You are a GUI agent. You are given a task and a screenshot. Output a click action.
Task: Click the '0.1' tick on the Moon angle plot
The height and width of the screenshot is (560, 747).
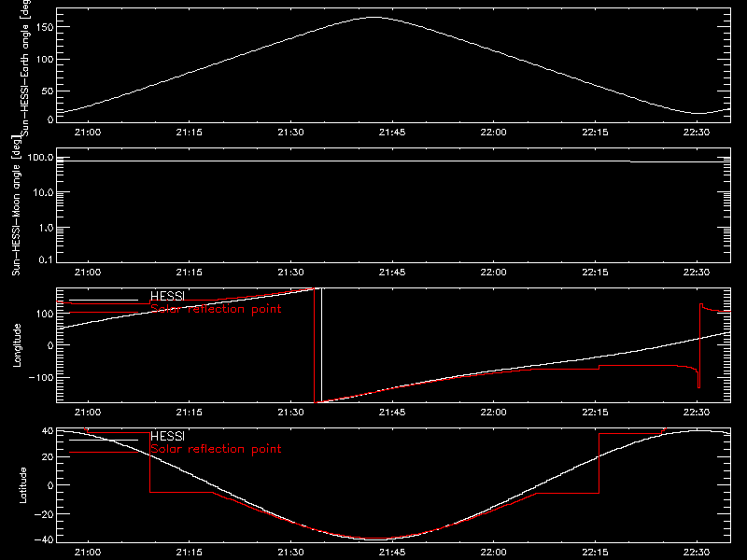(x=46, y=259)
